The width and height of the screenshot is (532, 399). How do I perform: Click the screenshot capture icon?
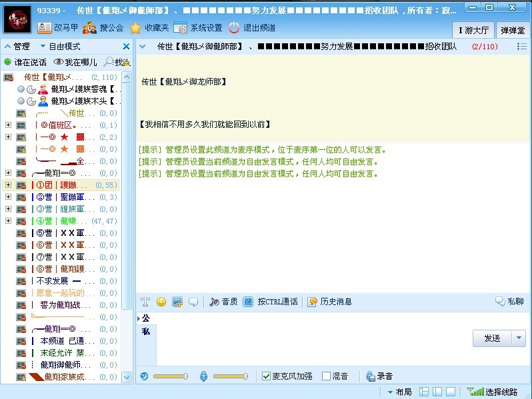coord(177,301)
